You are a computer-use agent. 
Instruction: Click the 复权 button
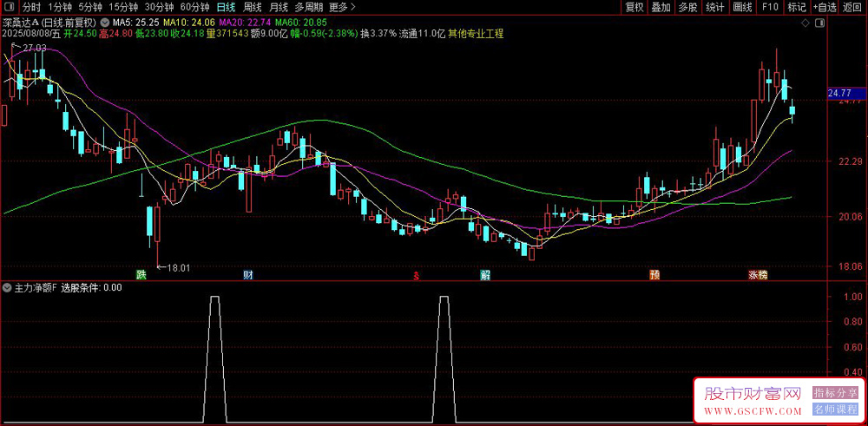click(x=635, y=7)
